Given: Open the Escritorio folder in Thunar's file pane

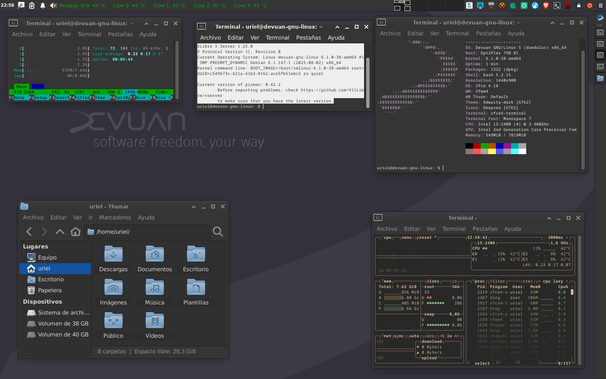Looking at the screenshot, I should pos(196,255).
